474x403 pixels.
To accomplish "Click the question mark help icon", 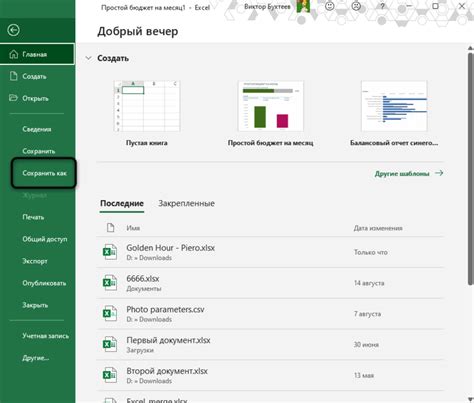I will tap(382, 6).
